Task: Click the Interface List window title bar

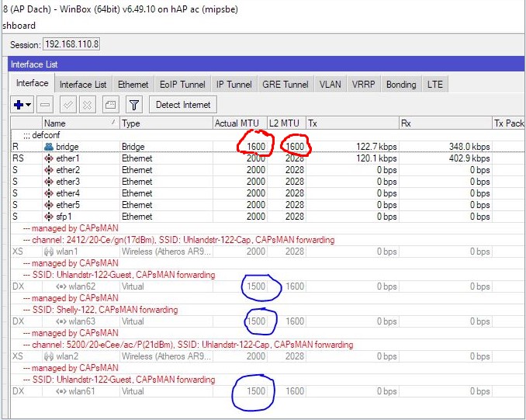Action: [x=267, y=64]
